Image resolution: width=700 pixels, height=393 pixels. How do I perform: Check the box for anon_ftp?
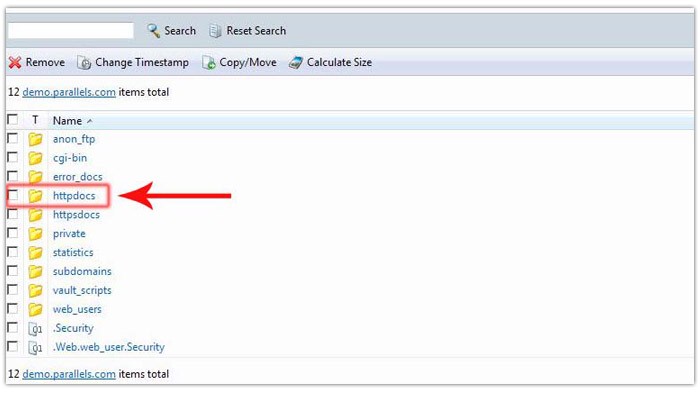(13, 138)
